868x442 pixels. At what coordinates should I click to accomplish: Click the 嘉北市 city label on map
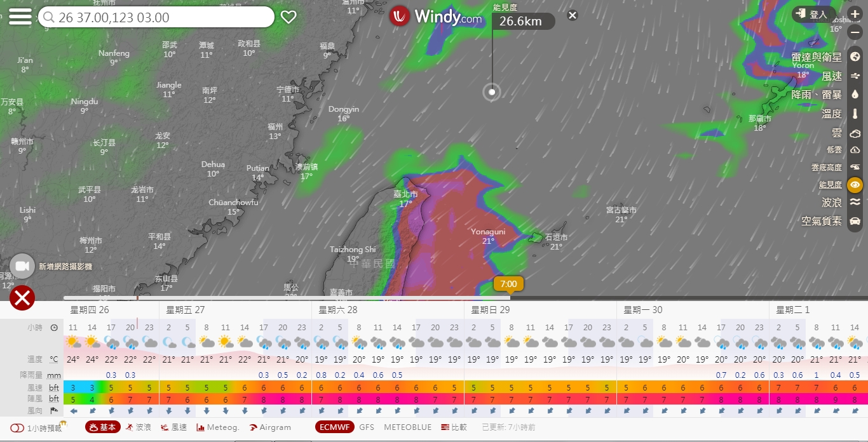405,194
